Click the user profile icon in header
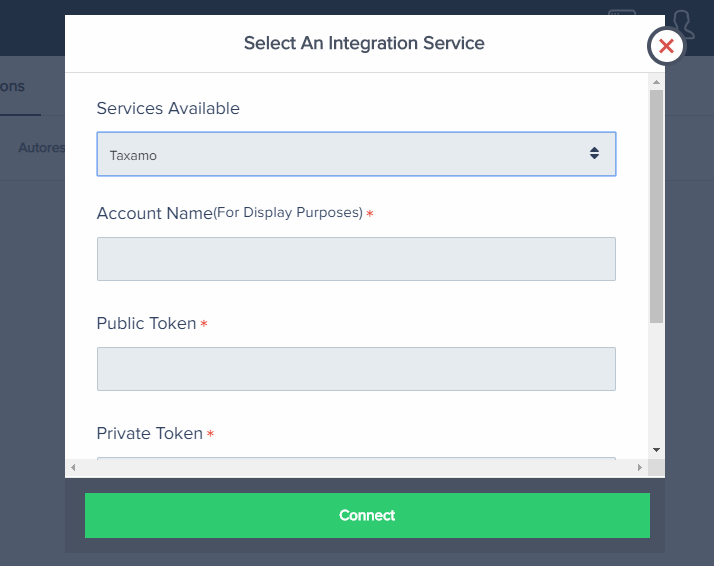The image size is (714, 566). pyautogui.click(x=683, y=24)
